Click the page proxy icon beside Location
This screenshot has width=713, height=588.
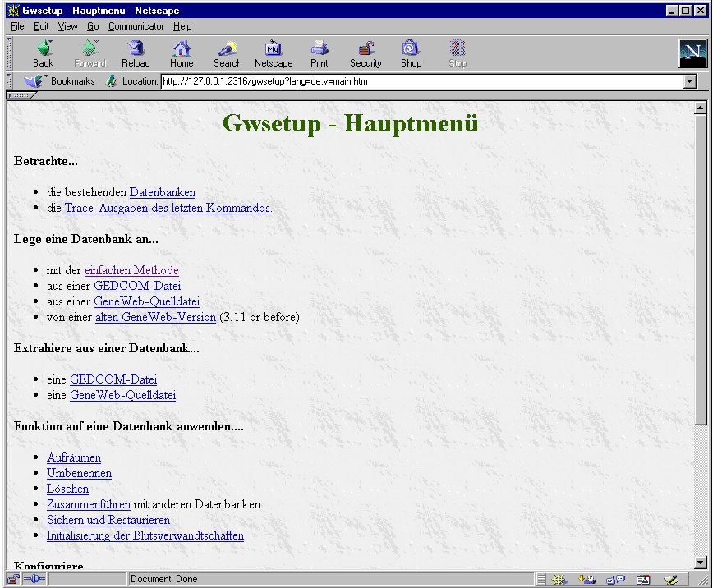tap(111, 81)
